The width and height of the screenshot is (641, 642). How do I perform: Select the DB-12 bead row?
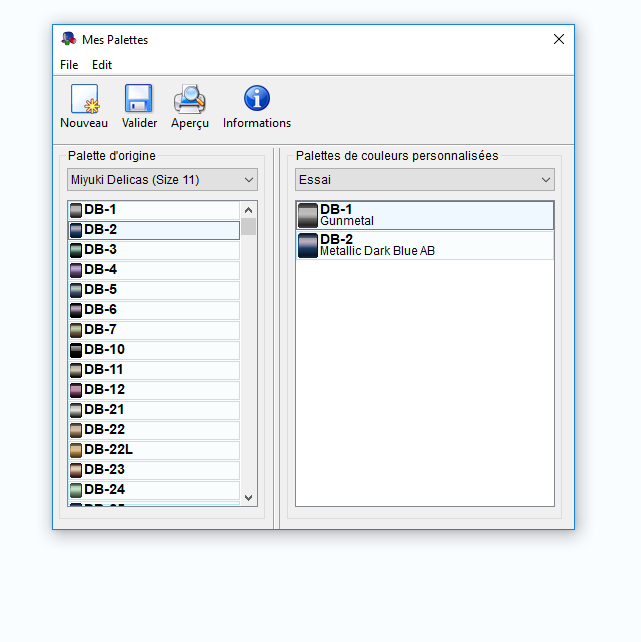pos(154,391)
